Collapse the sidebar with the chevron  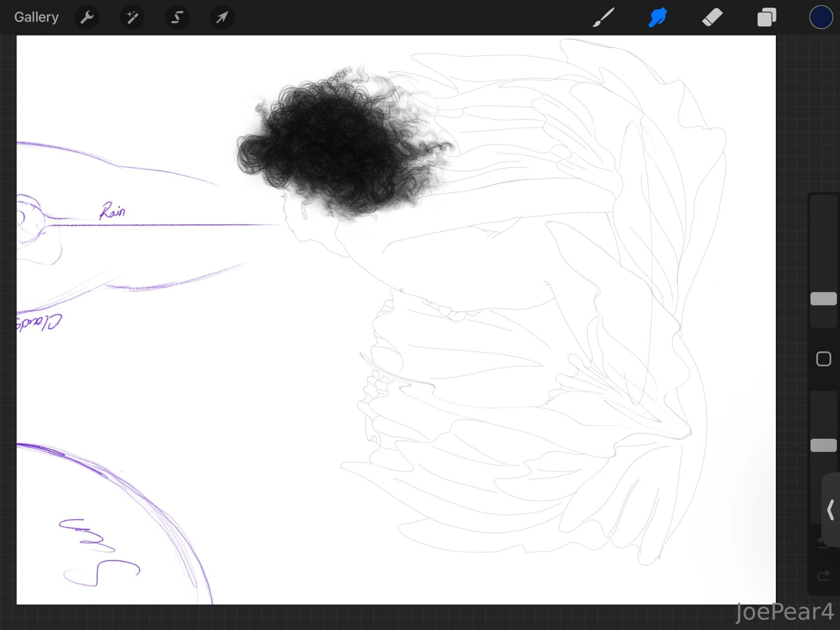point(831,509)
